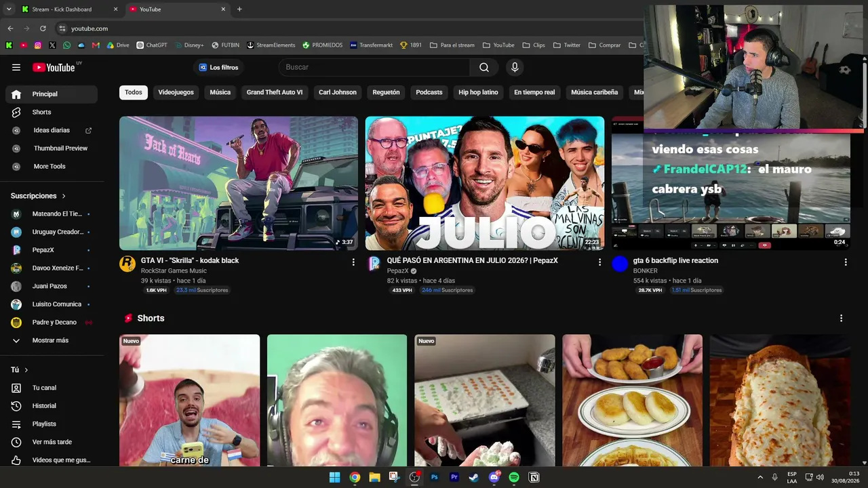
Task: Open a new Chrome tab
Action: pyautogui.click(x=239, y=9)
